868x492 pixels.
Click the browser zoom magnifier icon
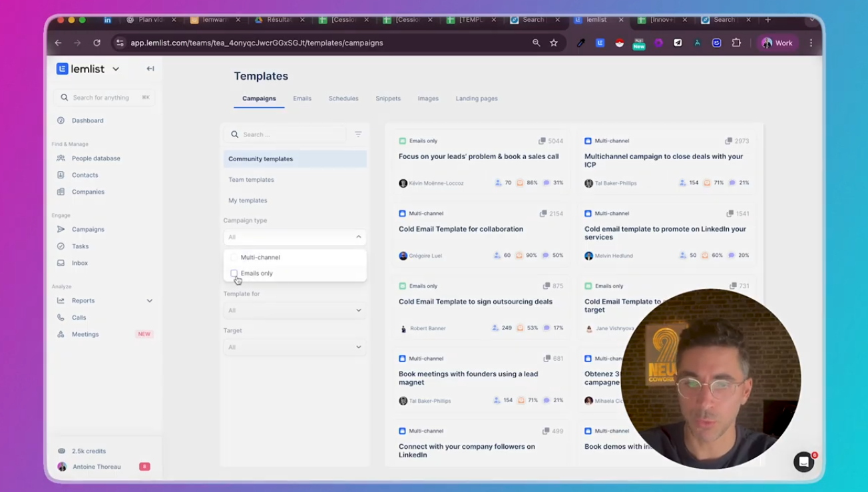click(x=536, y=43)
